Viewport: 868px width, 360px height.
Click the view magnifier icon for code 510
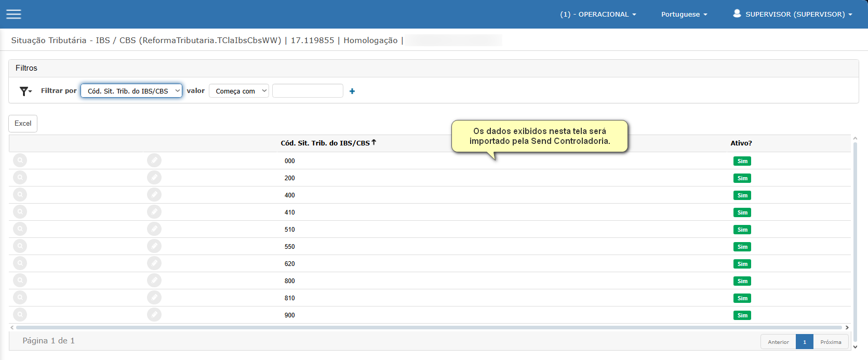tap(20, 229)
